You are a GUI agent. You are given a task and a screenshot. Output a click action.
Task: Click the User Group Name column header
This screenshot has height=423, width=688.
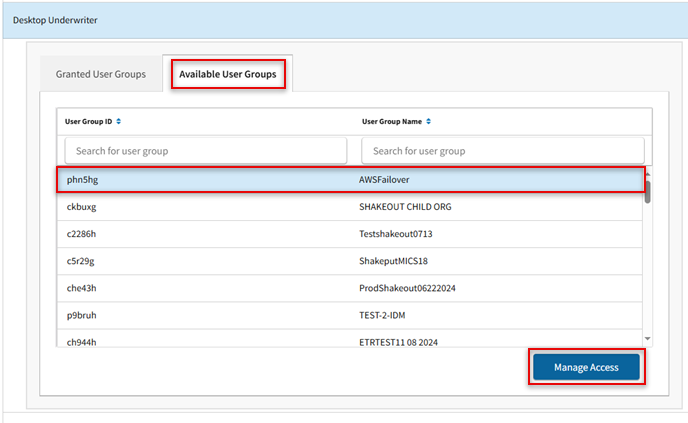(391, 122)
